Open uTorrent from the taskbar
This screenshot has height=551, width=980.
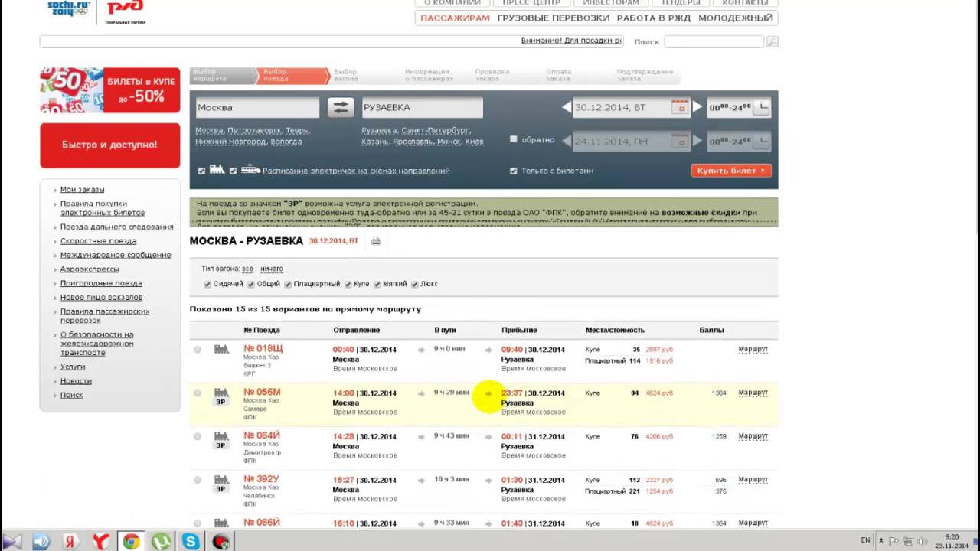(x=161, y=542)
